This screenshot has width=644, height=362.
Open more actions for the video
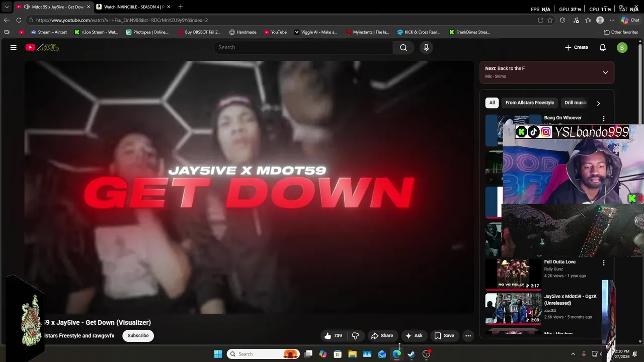pos(468,336)
